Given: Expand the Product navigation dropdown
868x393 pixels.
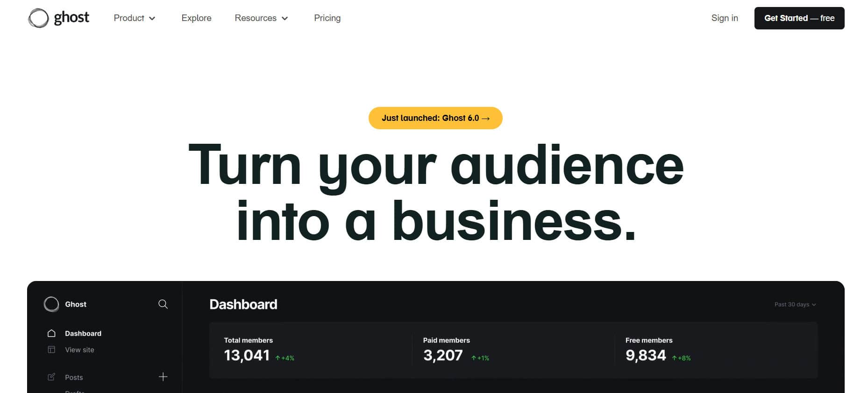Looking at the screenshot, I should point(135,18).
